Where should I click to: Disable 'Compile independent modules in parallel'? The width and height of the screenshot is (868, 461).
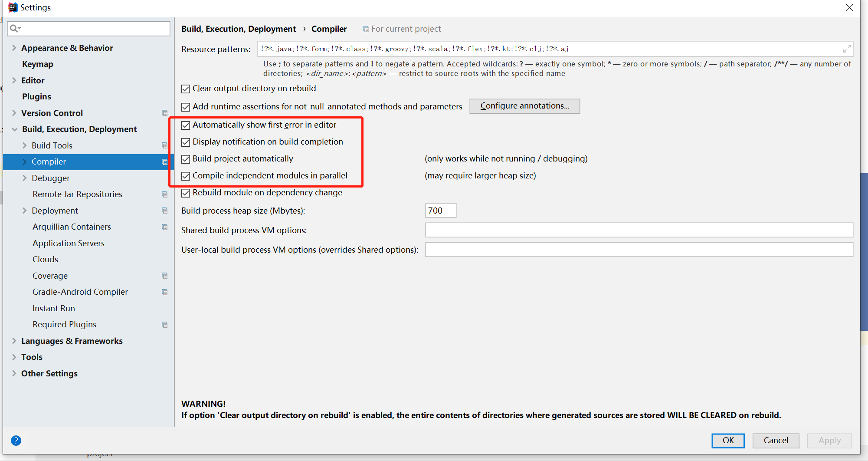click(x=186, y=176)
